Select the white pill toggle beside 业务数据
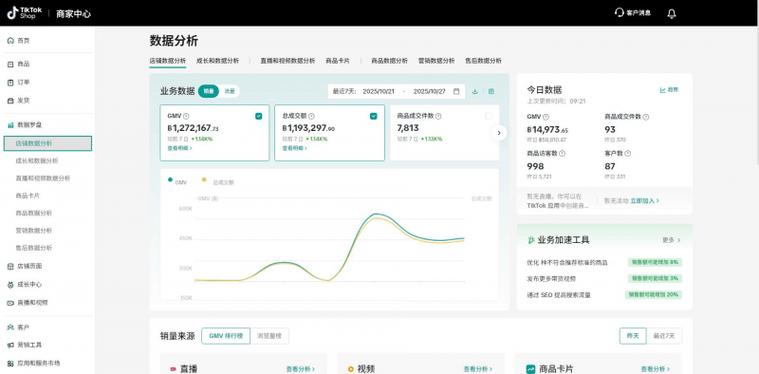 [x=229, y=91]
